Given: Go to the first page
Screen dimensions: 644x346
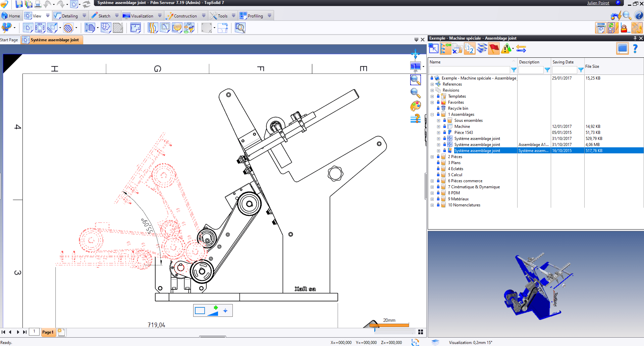Looking at the screenshot, I should [3, 332].
